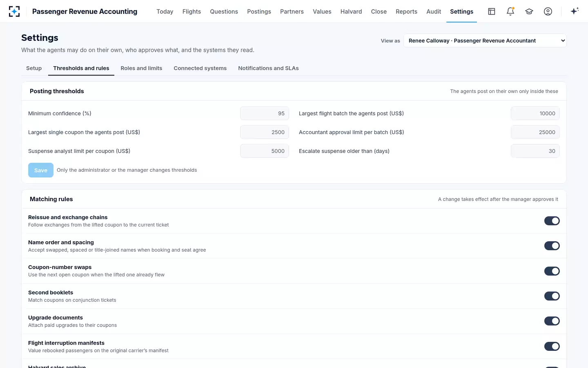588x368 pixels.
Task: Open the Connected systems tab
Action: coord(200,68)
